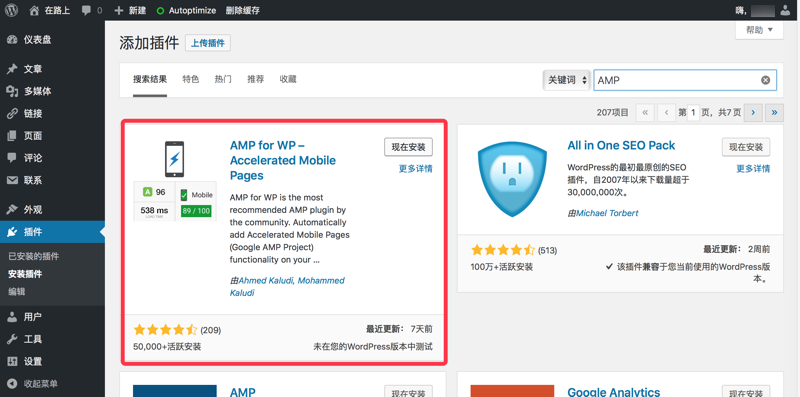Viewport: 800px width, 397px height.
Task: Open the 关键词 search type dropdown
Action: click(x=566, y=80)
